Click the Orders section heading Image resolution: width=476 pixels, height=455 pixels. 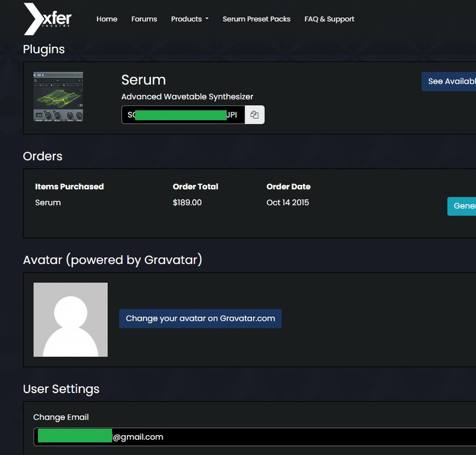pos(43,156)
